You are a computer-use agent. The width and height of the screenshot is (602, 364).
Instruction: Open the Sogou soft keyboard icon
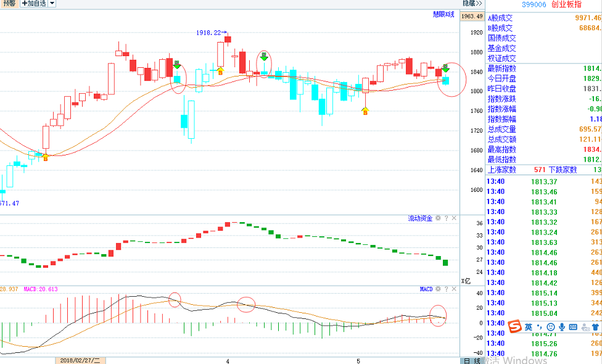[x=573, y=326]
